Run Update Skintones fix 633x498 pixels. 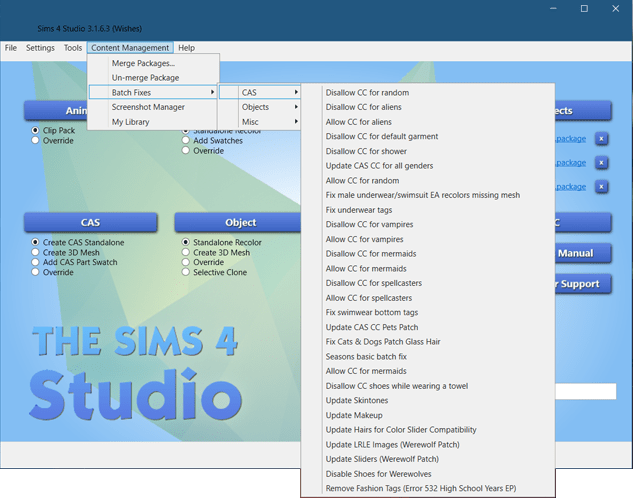[428, 400]
